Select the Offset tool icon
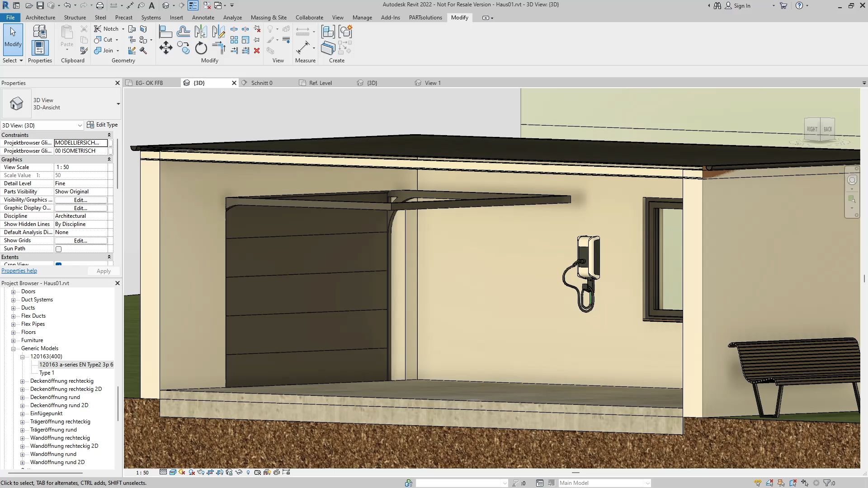 183,32
